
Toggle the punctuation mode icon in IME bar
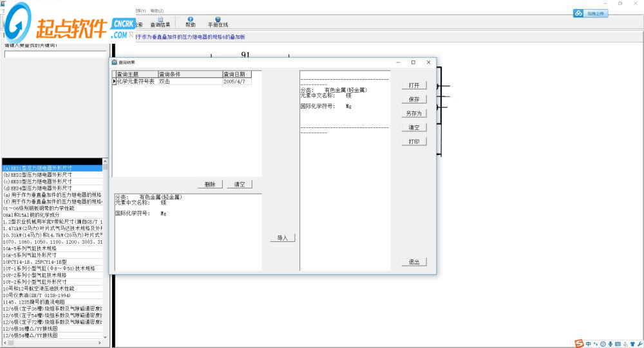coord(596,344)
